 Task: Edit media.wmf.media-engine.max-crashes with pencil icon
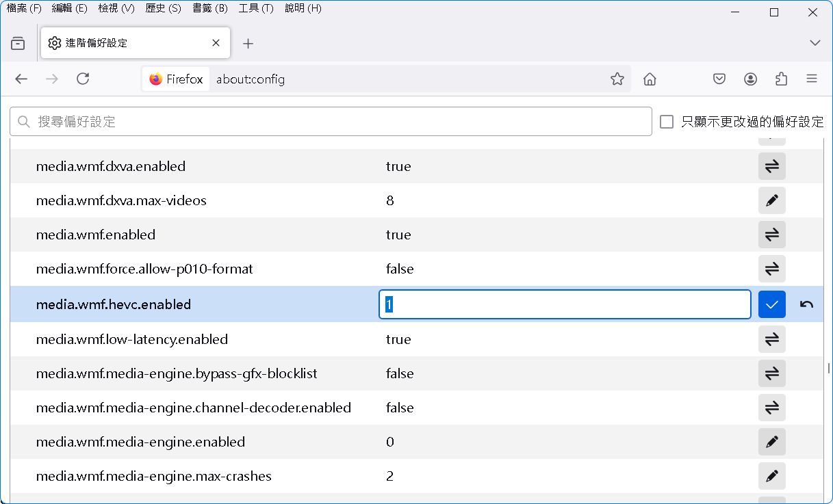coord(771,476)
